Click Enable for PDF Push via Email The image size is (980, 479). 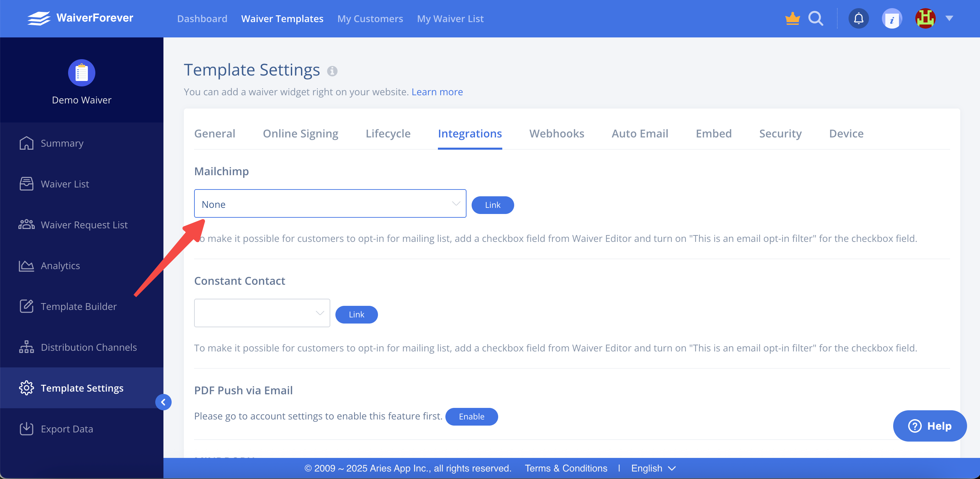tap(471, 416)
